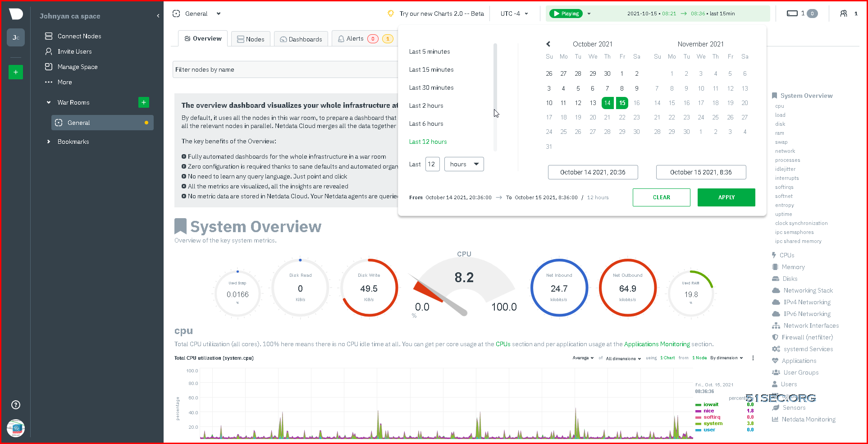This screenshot has width=868, height=444.
Task: Click the Disks section icon
Action: coord(775,279)
